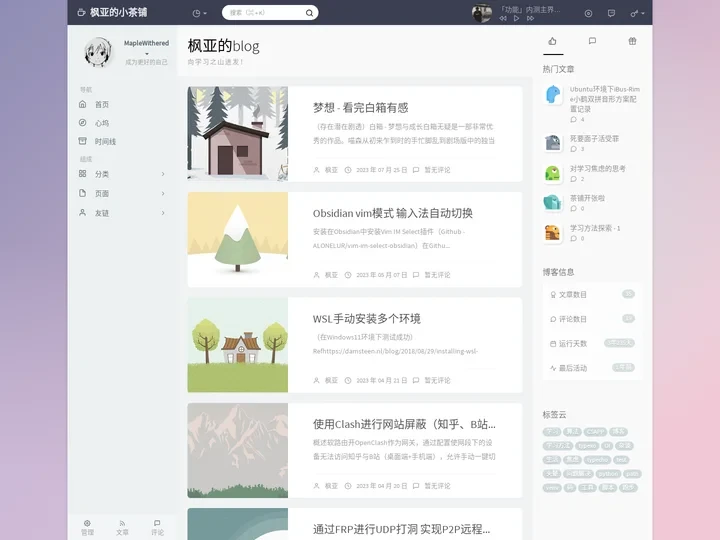The height and width of the screenshot is (540, 720).
Task: Open 文章 RSS feed at sidebar bottom
Action: coord(122,528)
